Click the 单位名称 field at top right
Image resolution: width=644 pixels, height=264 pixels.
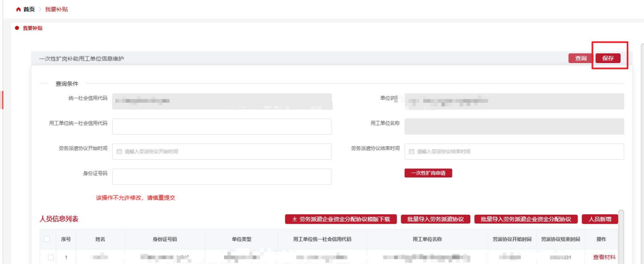coord(514,101)
